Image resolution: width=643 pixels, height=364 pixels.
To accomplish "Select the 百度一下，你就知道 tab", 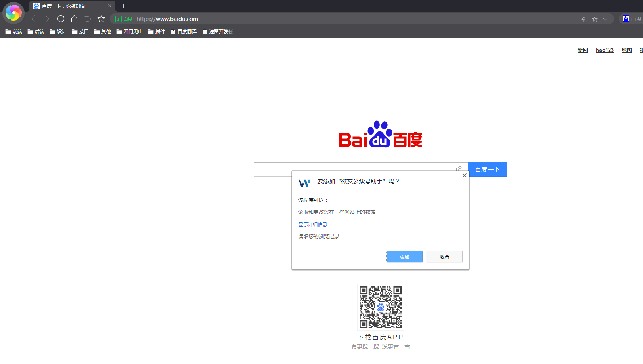I will click(x=63, y=6).
